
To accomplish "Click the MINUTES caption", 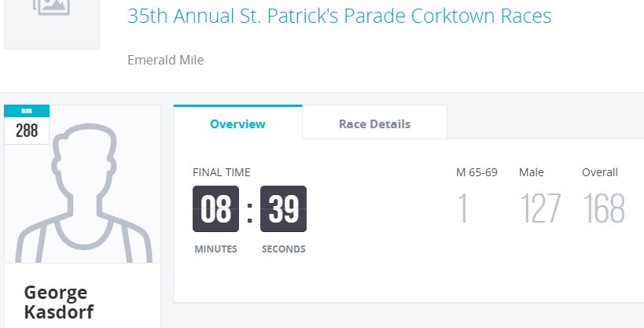I will click(x=215, y=249).
